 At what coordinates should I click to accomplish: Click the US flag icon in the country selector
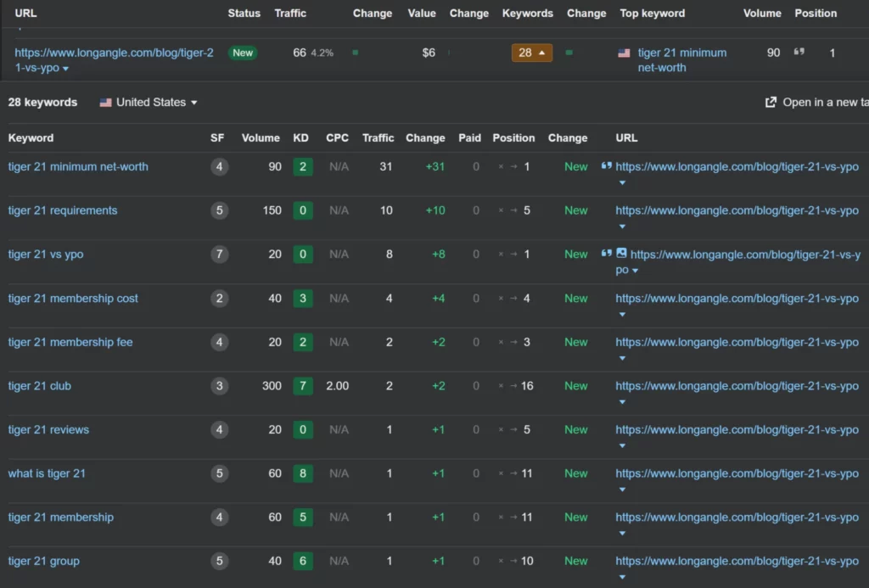point(105,102)
